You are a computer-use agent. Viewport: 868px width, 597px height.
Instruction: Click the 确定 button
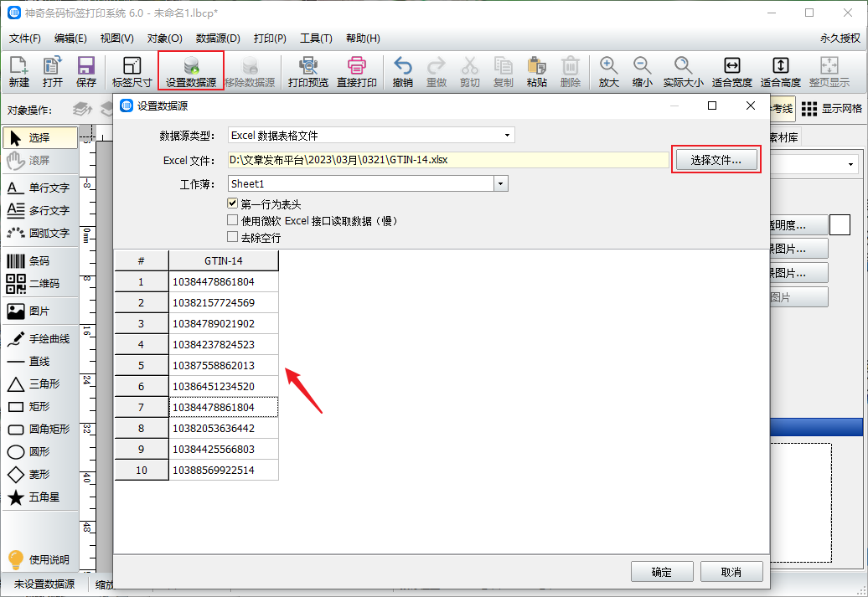661,572
